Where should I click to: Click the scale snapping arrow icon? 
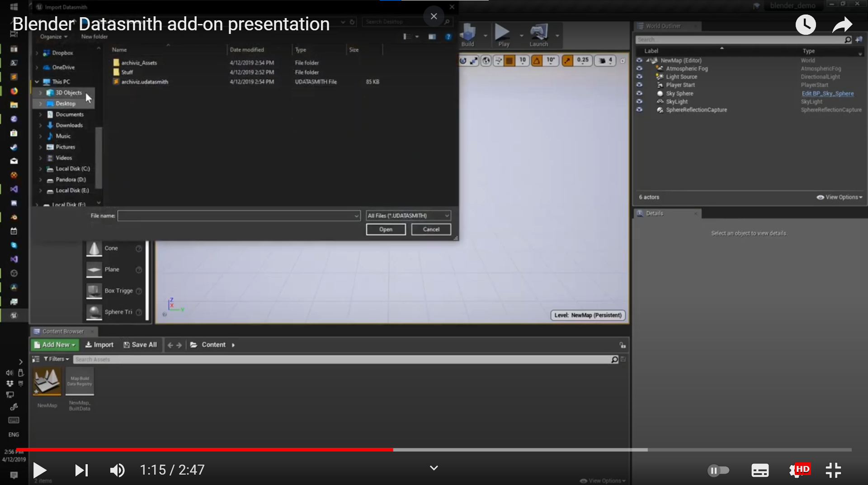[568, 60]
